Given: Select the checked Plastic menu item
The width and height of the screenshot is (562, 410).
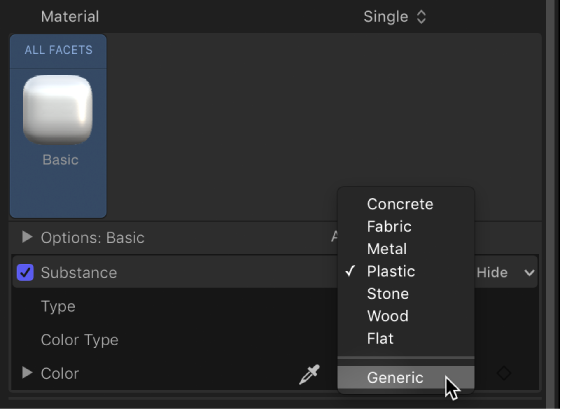Looking at the screenshot, I should coord(406,271).
